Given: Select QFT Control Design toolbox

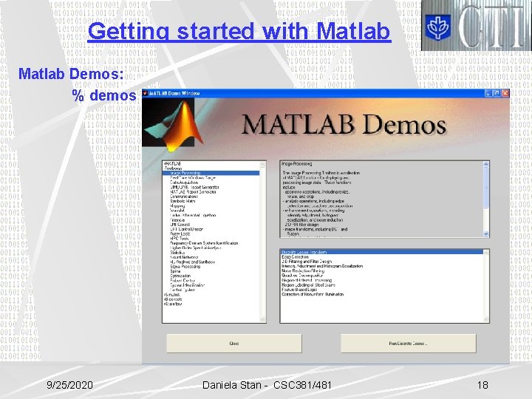Looking at the screenshot, I should coord(186,229).
